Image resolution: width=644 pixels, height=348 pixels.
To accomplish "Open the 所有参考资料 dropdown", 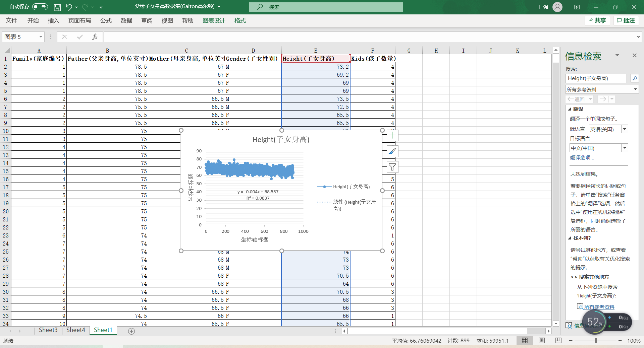I will 635,89.
